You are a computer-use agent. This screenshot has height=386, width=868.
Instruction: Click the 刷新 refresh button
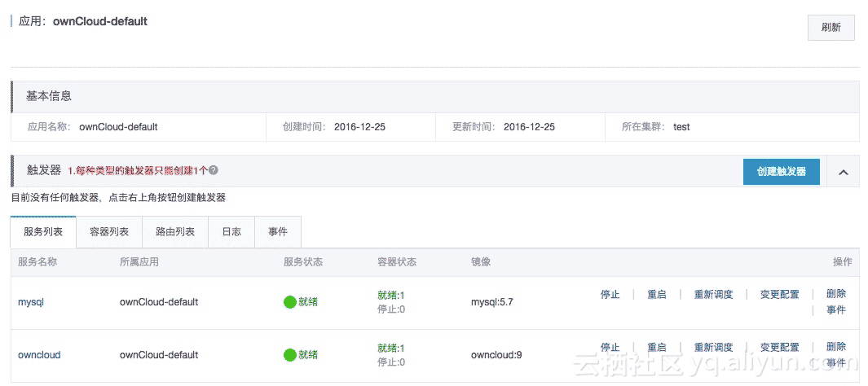831,28
